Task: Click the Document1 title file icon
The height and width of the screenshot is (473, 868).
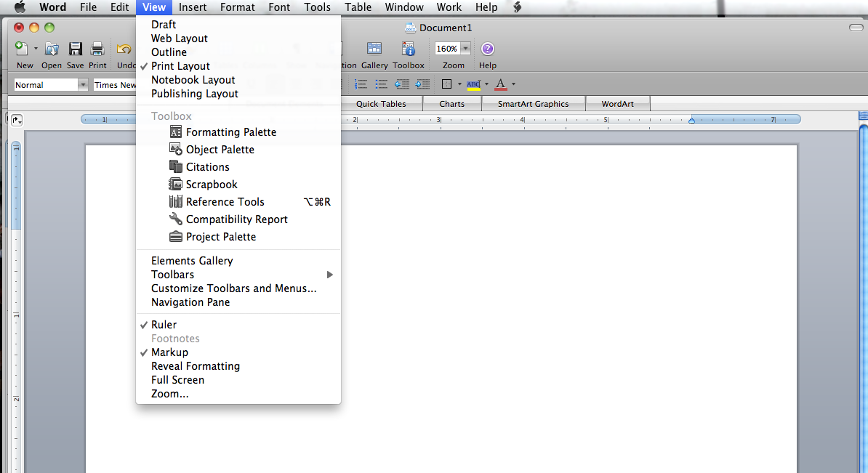Action: (410, 28)
